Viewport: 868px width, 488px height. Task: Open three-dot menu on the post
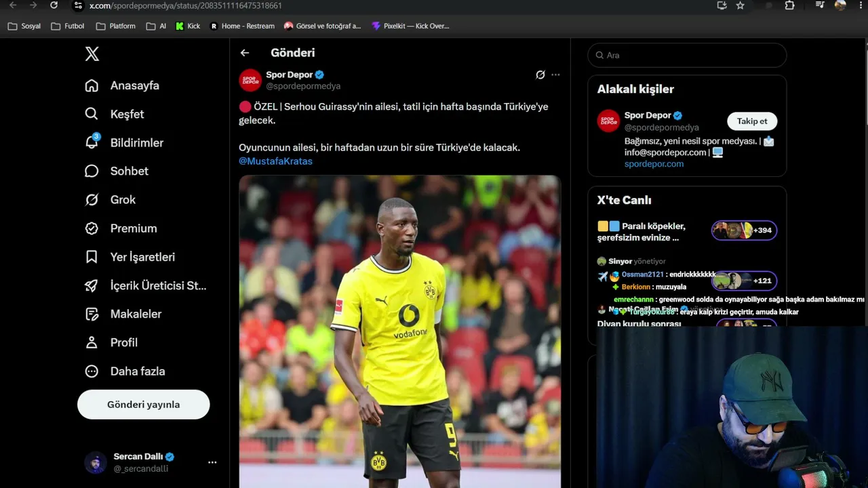[555, 75]
